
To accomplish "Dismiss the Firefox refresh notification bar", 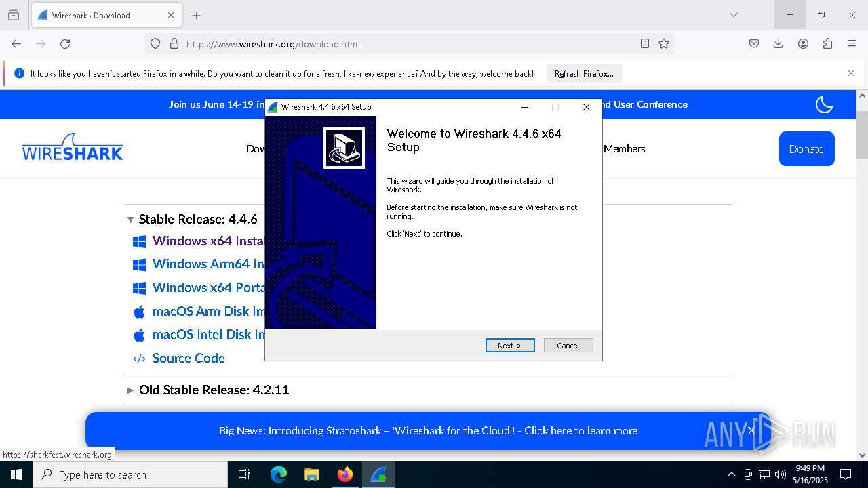I will pyautogui.click(x=851, y=73).
